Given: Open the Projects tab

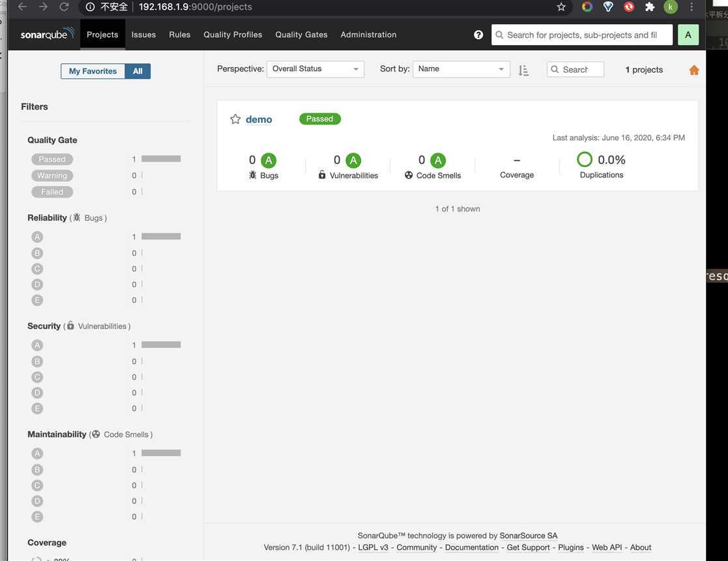Looking at the screenshot, I should coord(102,35).
